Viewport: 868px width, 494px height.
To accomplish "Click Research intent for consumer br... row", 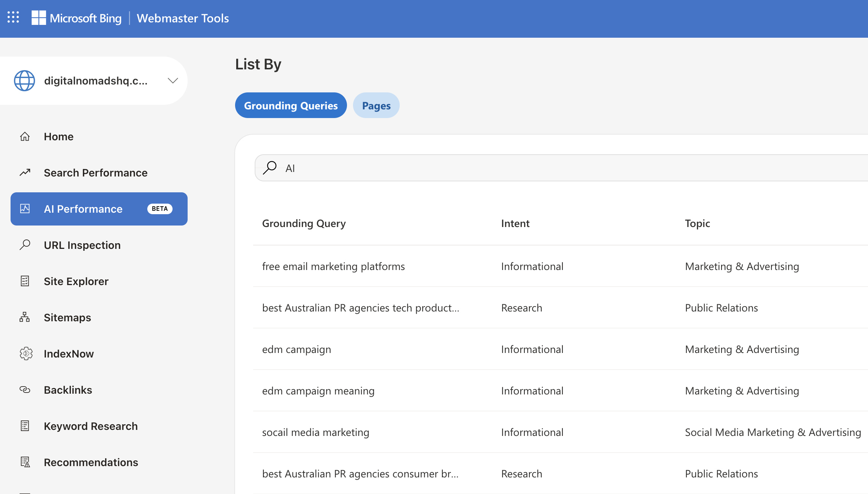I will (521, 474).
